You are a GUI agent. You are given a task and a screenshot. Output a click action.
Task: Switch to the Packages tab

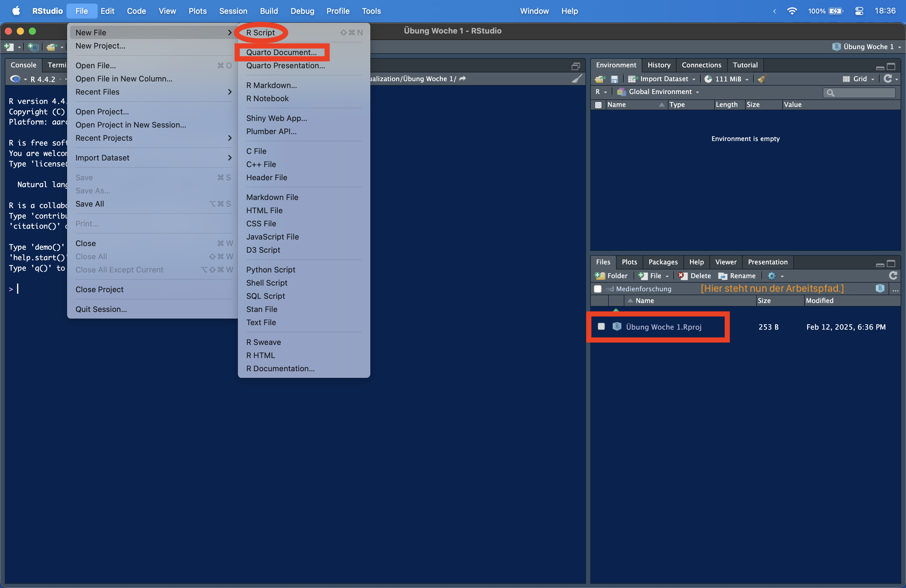[x=663, y=262]
